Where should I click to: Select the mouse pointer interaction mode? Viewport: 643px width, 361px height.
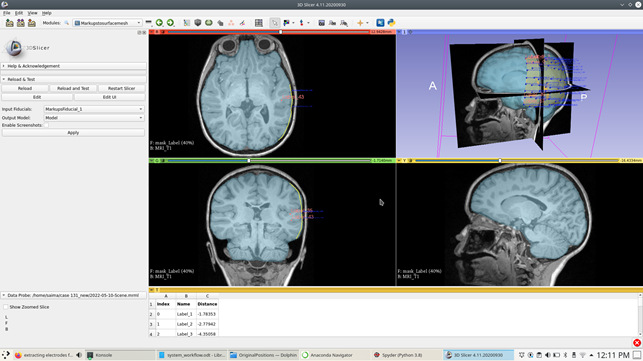(x=274, y=23)
